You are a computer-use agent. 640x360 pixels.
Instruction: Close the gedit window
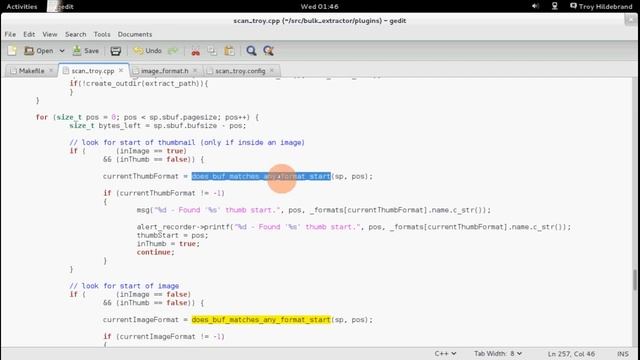(631, 20)
